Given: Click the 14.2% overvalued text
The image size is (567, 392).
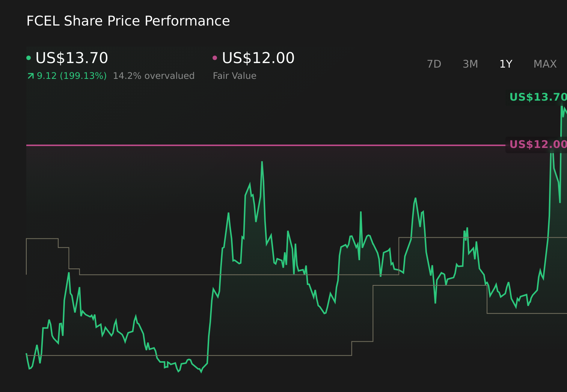Looking at the screenshot, I should 154,76.
